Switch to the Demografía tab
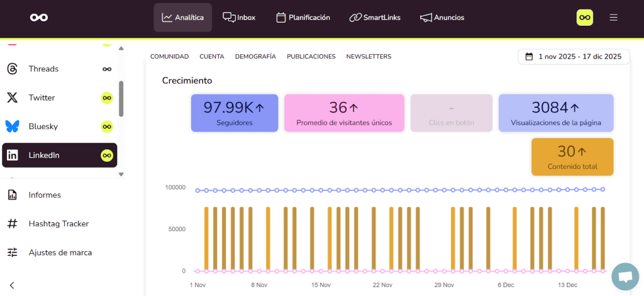Viewport: 644px width, 296px height. (x=255, y=57)
